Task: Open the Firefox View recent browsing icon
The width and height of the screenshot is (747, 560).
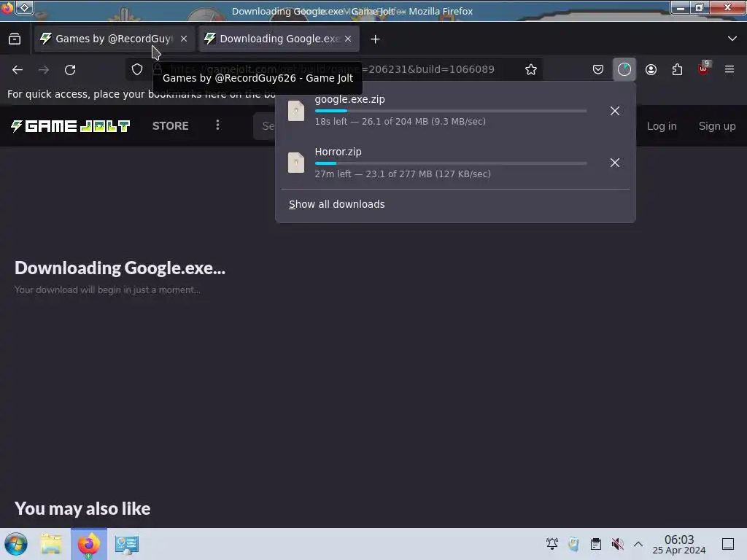Action: coord(15,39)
